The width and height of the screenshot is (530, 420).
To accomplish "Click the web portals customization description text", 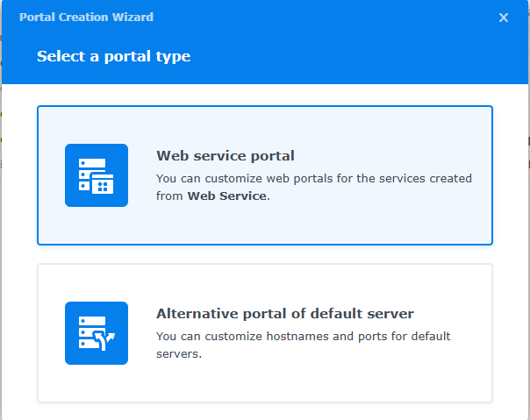I will [x=313, y=178].
